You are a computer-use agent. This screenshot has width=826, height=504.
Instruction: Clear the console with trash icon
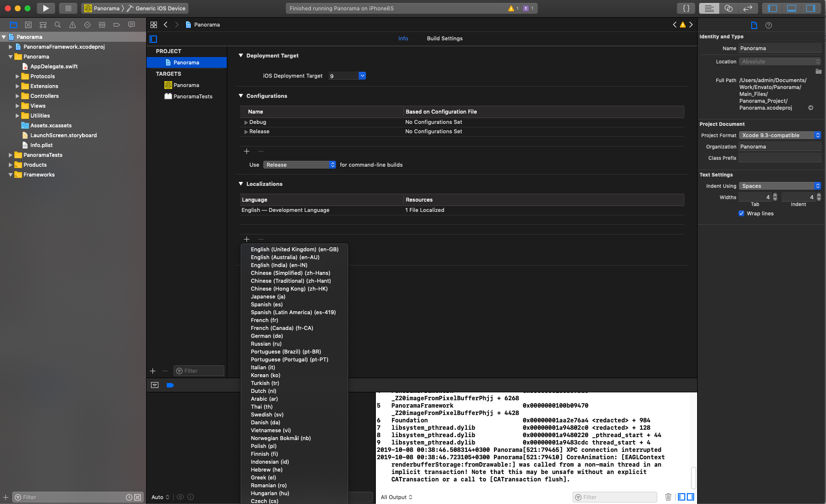(668, 497)
